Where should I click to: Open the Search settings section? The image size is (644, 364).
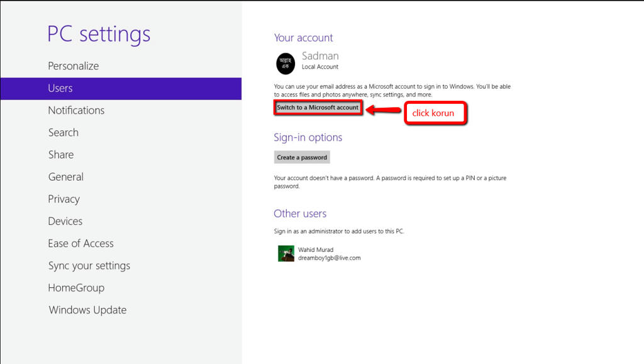click(63, 132)
